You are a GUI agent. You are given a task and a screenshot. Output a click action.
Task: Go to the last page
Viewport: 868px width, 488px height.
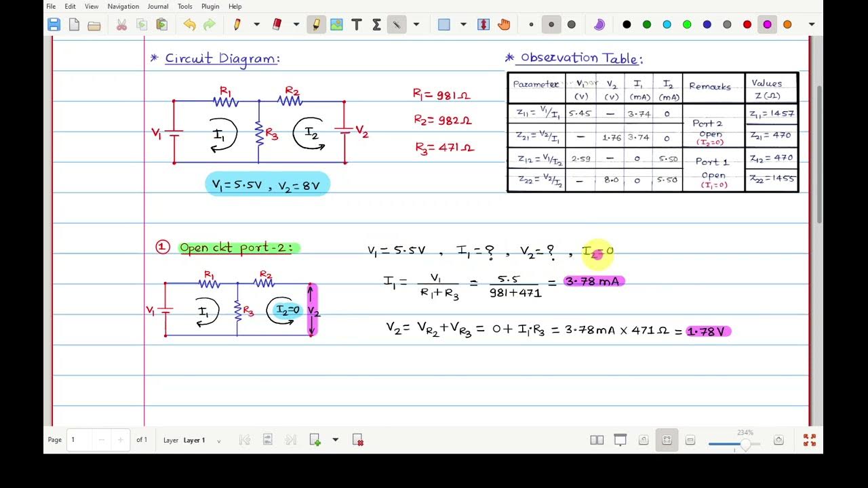pos(291,440)
